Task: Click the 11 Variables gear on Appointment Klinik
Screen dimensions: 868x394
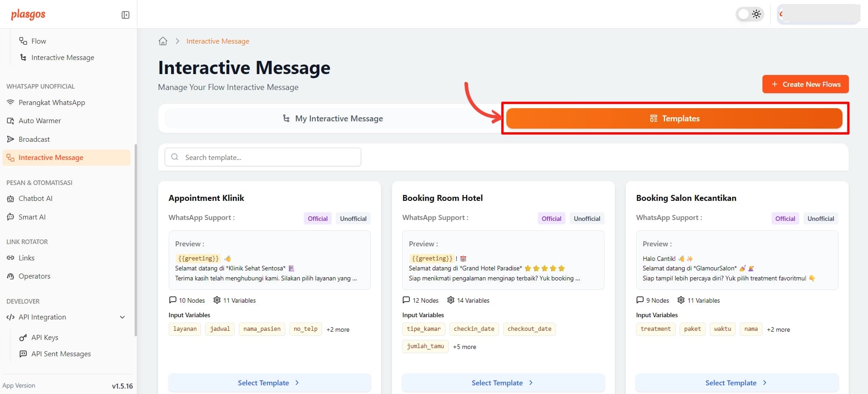Action: coord(217,300)
